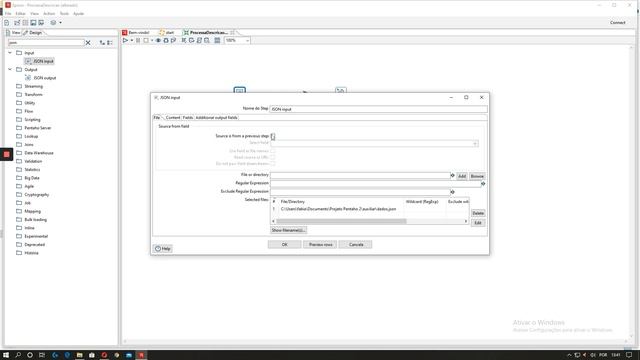Pause the running transformation
This screenshot has width=640, height=360.
[x=138, y=40]
